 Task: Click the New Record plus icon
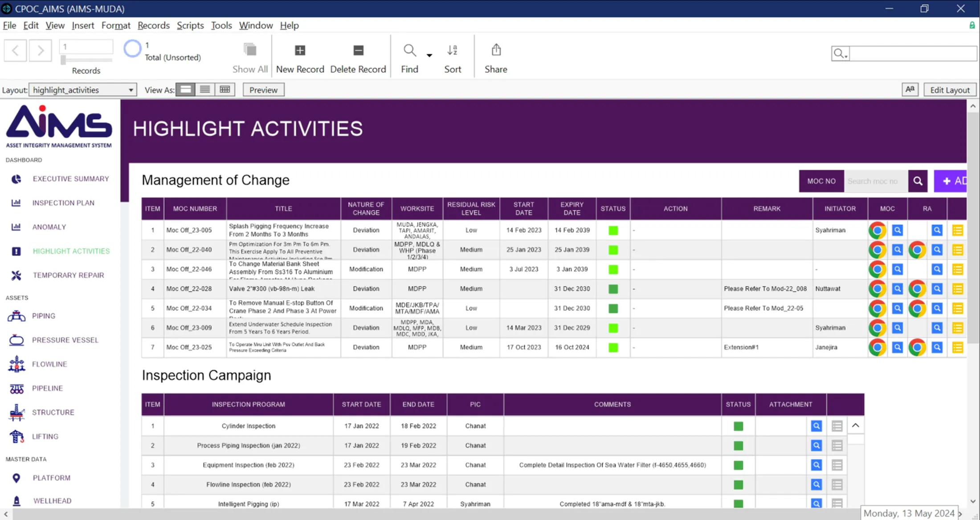pos(300,50)
